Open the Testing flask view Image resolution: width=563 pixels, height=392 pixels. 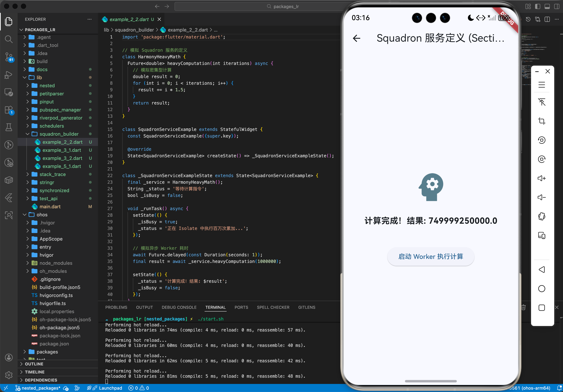click(9, 127)
